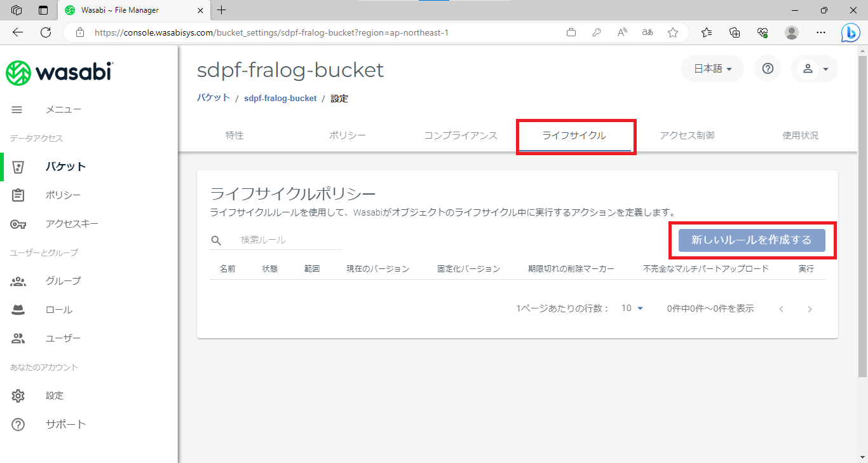
Task: Click the shopping bag icon in address bar
Action: click(571, 32)
